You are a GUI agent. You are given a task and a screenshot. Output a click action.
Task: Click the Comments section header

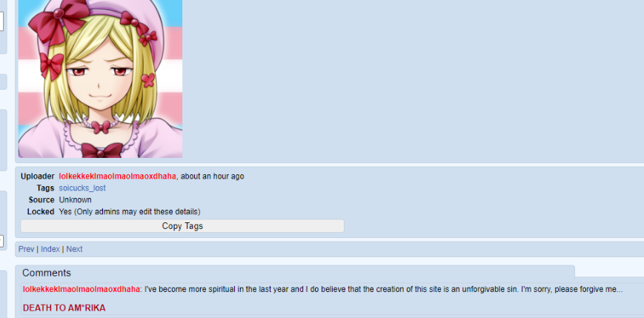tap(47, 273)
